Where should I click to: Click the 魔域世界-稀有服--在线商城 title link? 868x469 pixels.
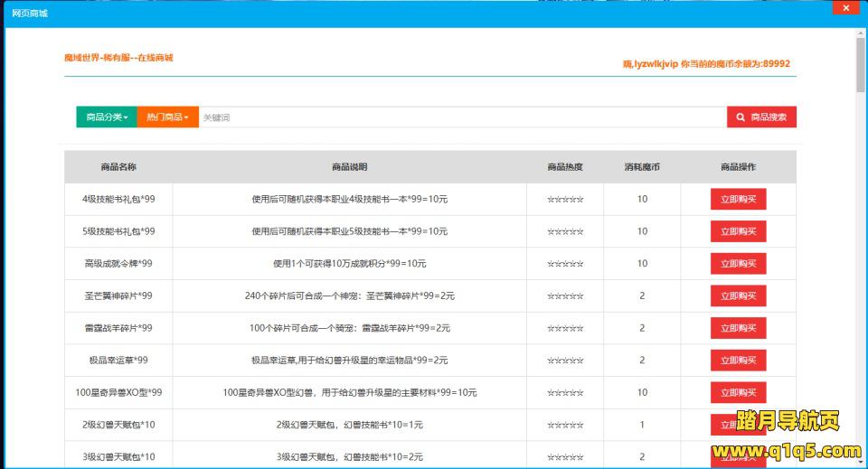click(118, 58)
